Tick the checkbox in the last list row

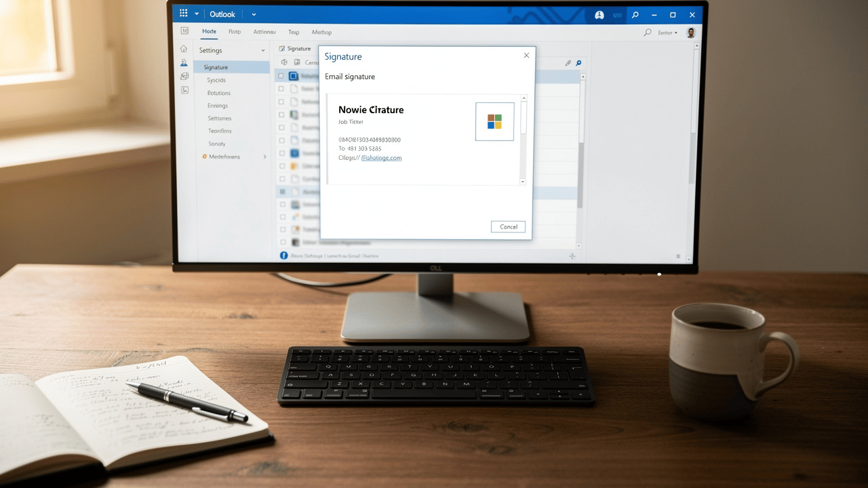[282, 242]
